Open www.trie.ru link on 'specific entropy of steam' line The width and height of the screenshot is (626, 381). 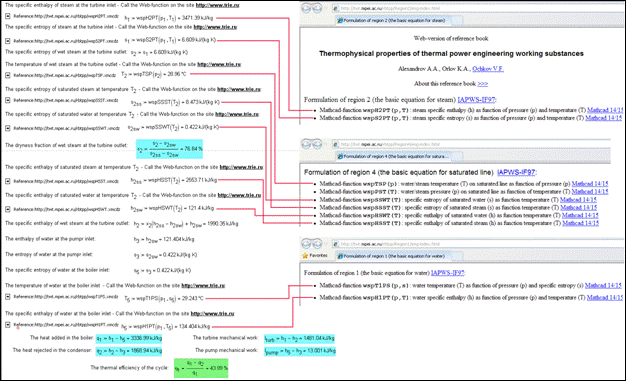215,27
